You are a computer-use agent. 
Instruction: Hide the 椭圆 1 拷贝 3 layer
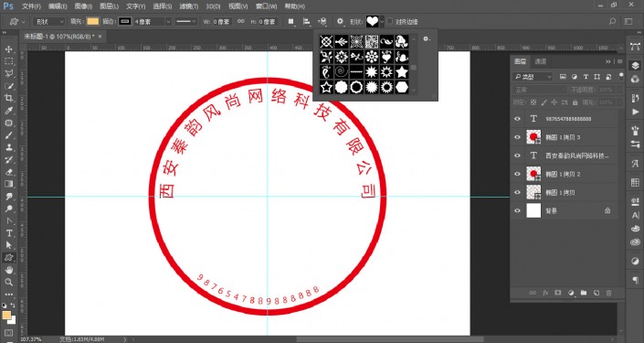518,137
